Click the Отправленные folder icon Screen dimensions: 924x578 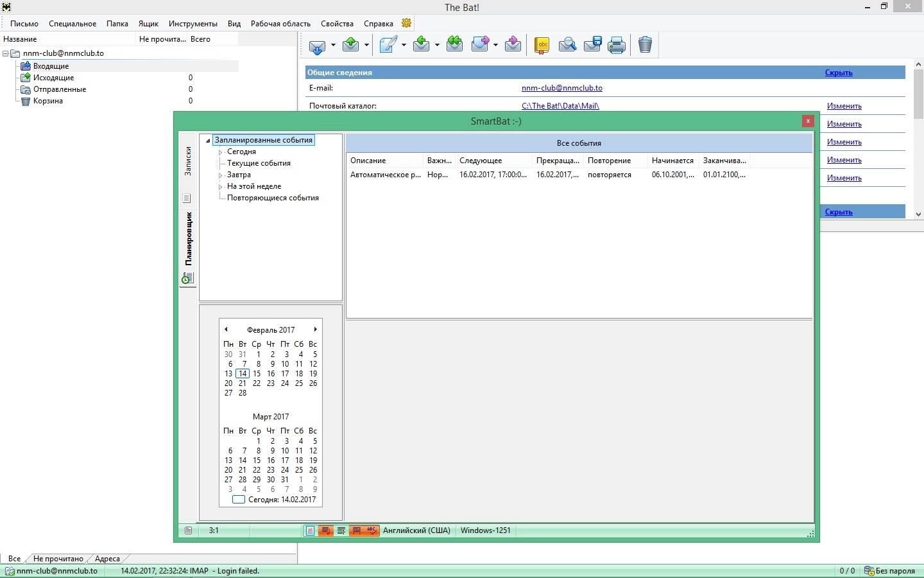[26, 89]
